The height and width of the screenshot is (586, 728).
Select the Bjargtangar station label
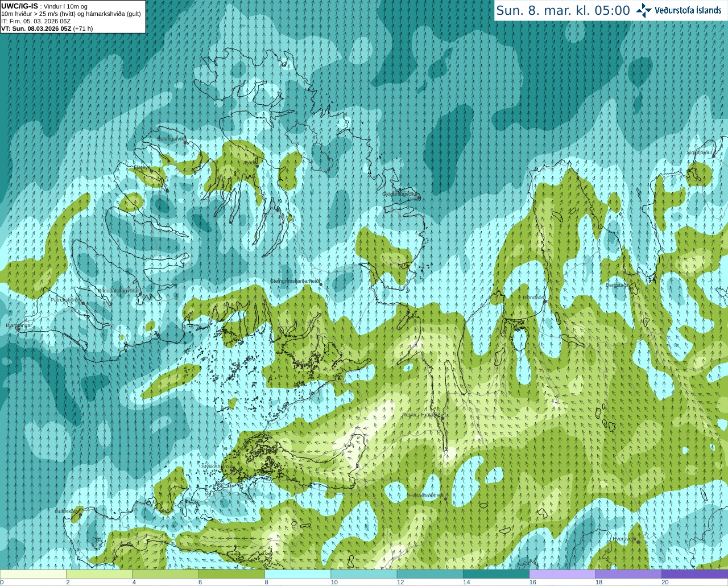click(19, 325)
